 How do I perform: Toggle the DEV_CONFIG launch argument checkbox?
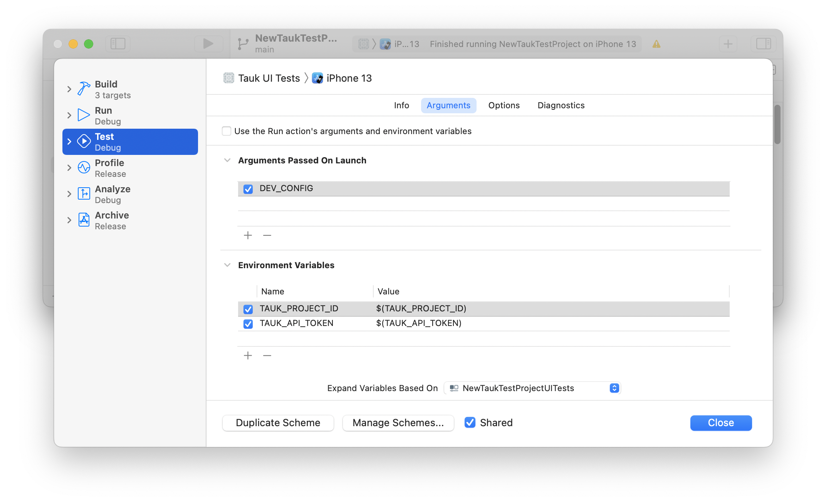[248, 188]
